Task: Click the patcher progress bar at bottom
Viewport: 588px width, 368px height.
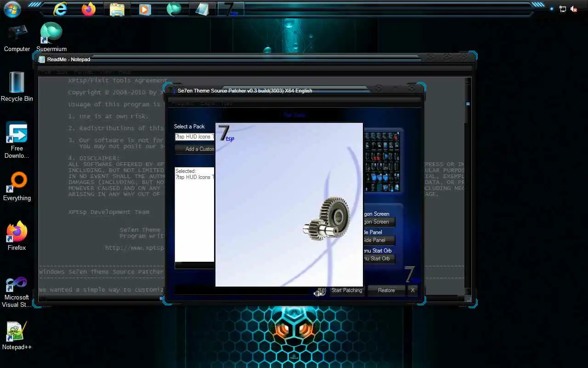Action: point(243,291)
